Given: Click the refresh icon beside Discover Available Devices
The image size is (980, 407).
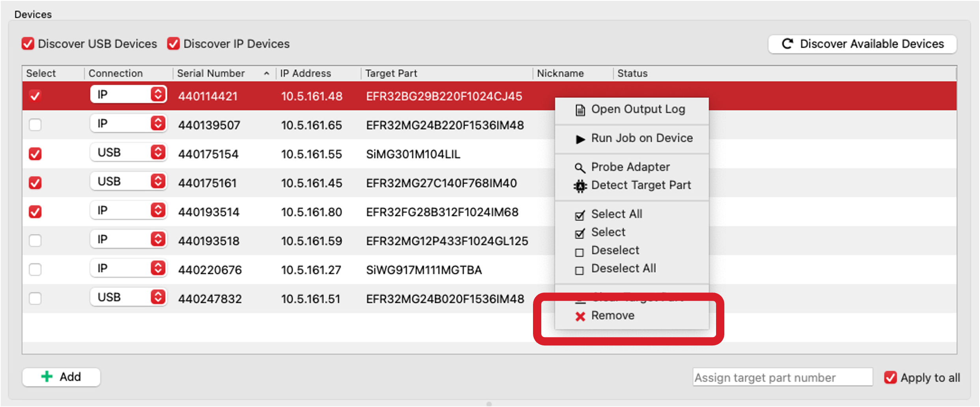Looking at the screenshot, I should [x=787, y=44].
